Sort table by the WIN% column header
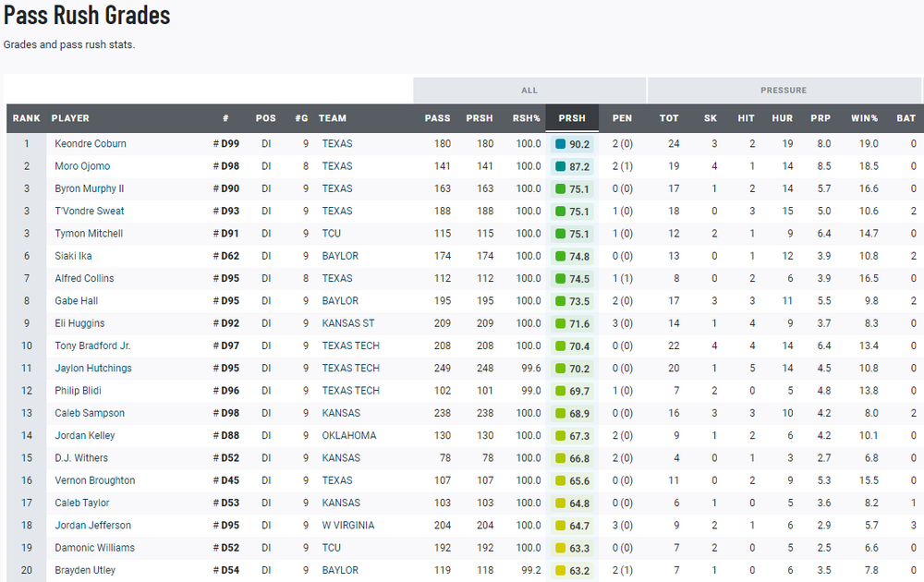Viewport: 924px width, 582px height. coord(864,118)
